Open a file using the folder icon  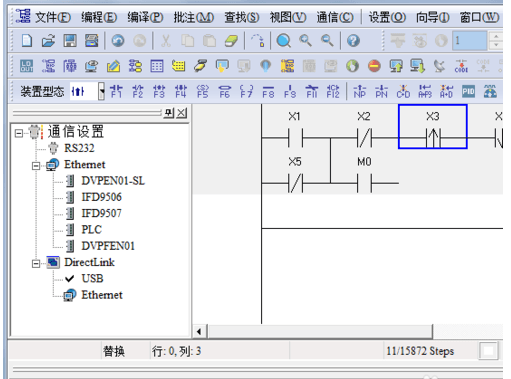point(48,40)
